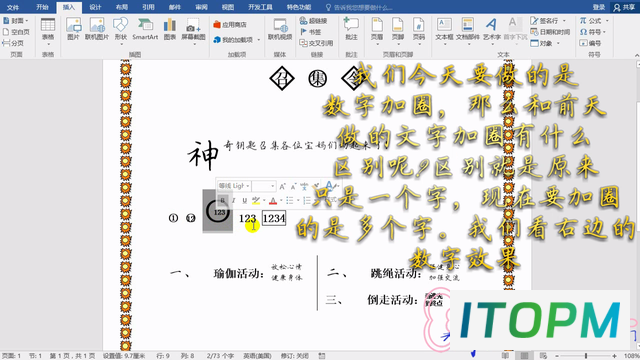Apply bullet list from the mini toolbar
The height and width of the screenshot is (360, 640).
tap(289, 200)
